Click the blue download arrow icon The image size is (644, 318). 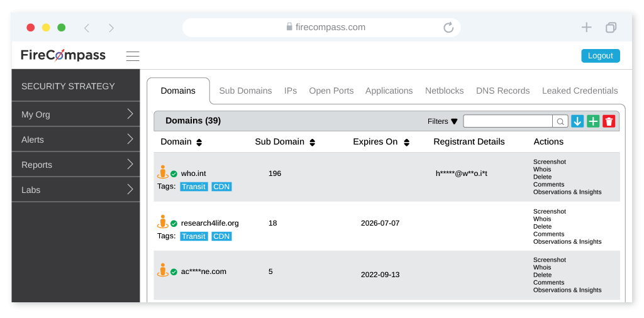(577, 121)
